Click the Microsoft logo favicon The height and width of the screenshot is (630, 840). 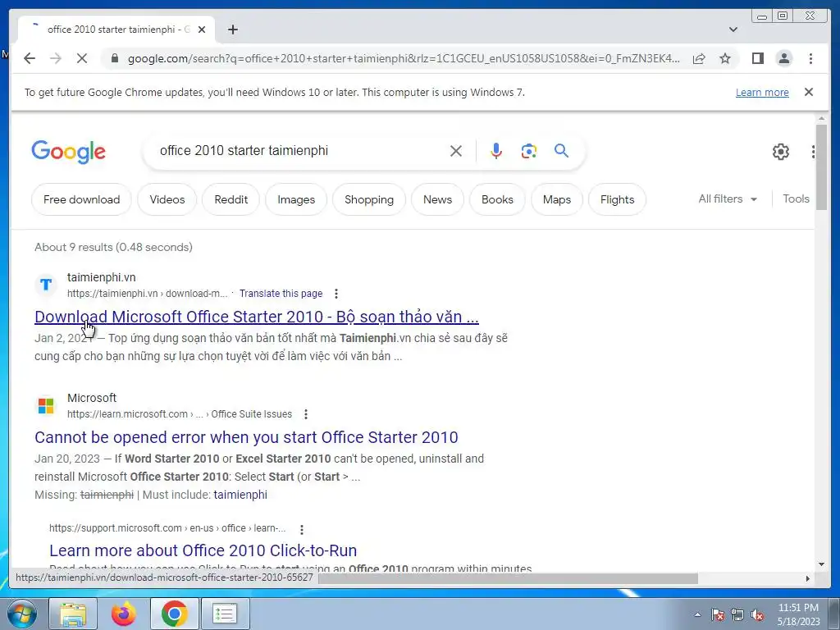46,405
